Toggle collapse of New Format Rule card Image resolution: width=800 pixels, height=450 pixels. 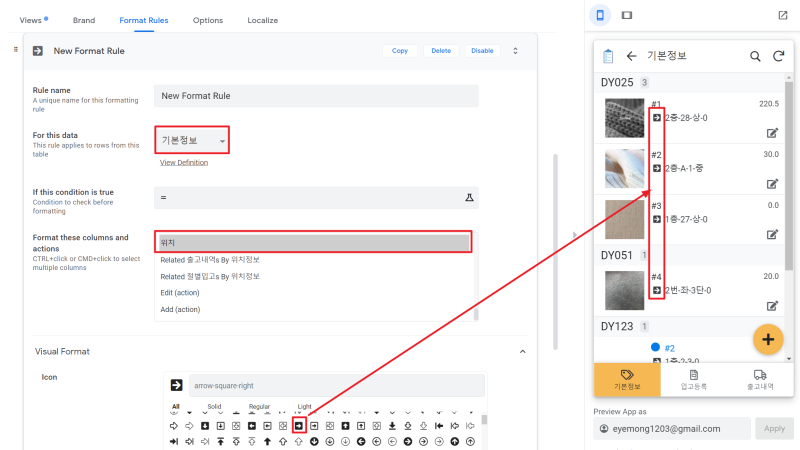click(515, 51)
